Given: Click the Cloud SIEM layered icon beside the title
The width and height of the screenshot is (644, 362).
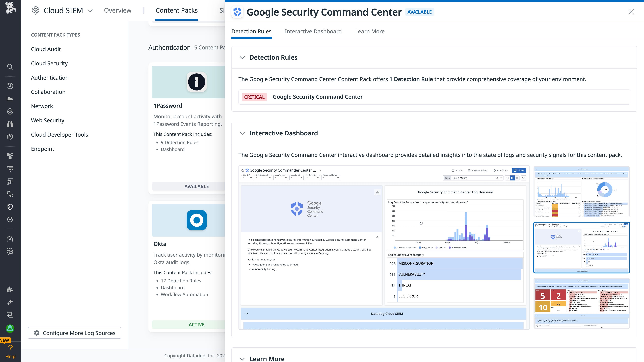Looking at the screenshot, I should (36, 10).
